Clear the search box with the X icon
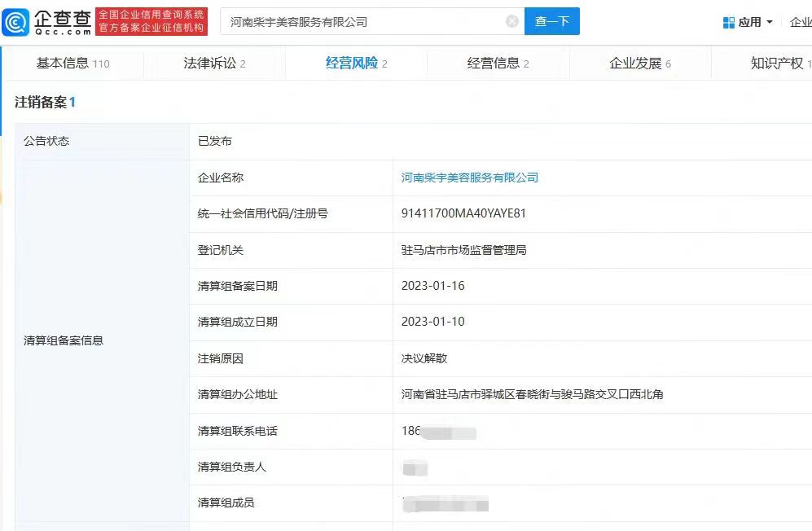The image size is (812, 531). pos(511,21)
